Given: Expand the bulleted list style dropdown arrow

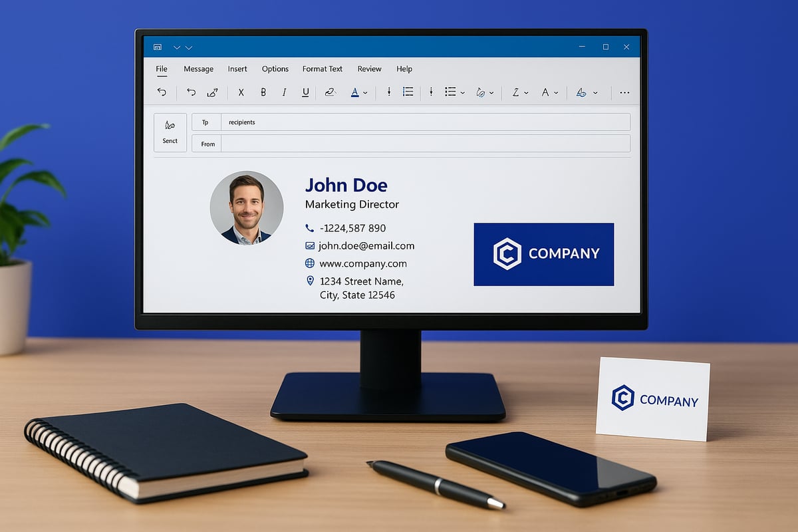Looking at the screenshot, I should point(462,93).
